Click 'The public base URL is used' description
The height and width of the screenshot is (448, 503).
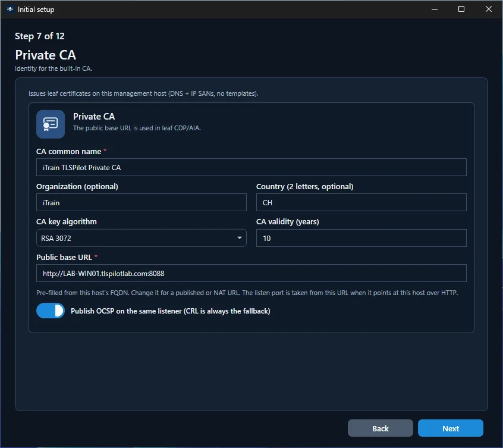tap(137, 128)
